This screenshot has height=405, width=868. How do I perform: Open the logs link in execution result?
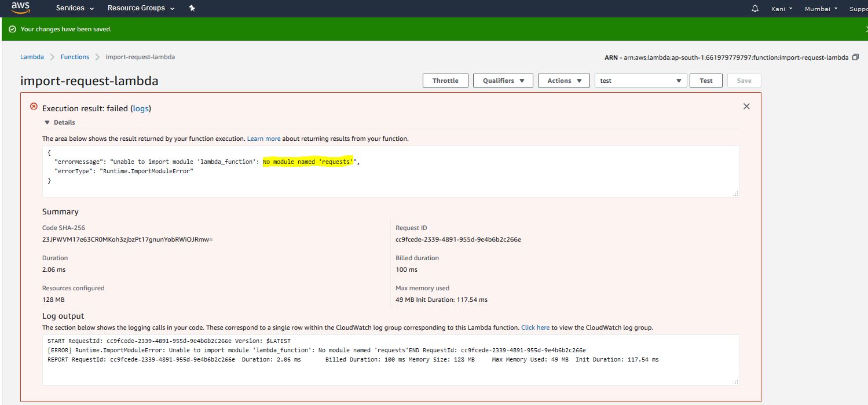pos(141,108)
